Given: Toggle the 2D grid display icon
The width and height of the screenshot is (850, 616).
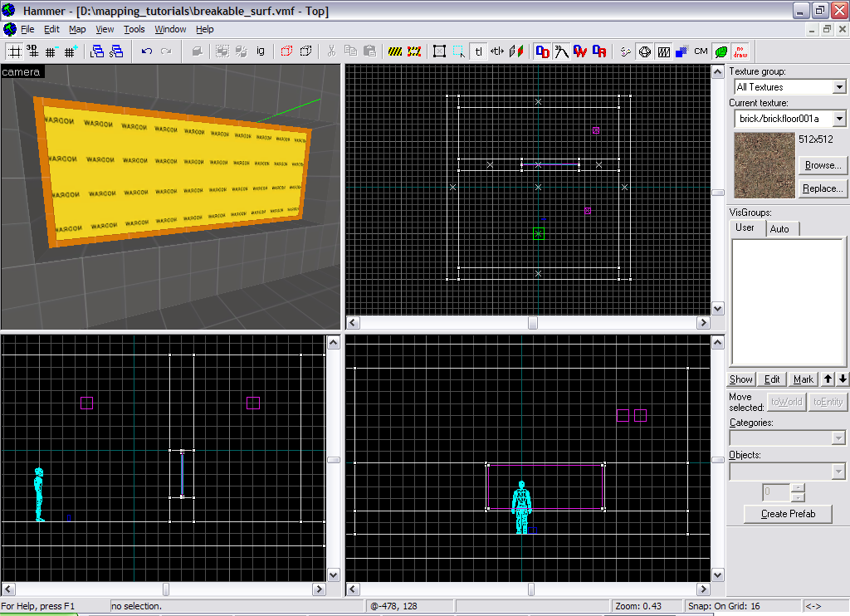Looking at the screenshot, I should [15, 51].
